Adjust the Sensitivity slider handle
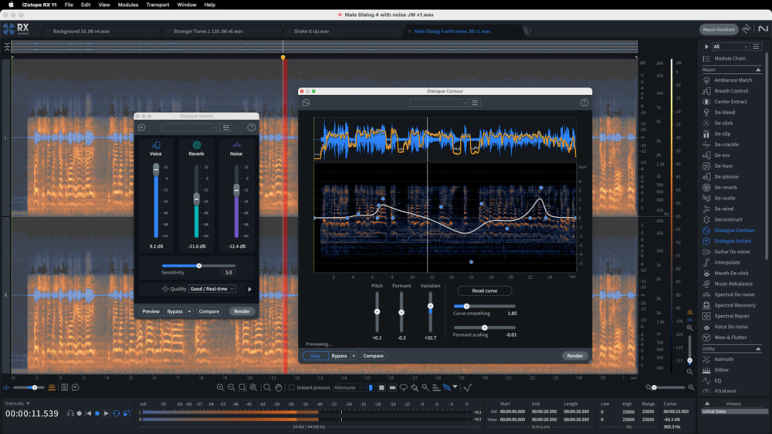The height and width of the screenshot is (434, 772). pyautogui.click(x=199, y=265)
